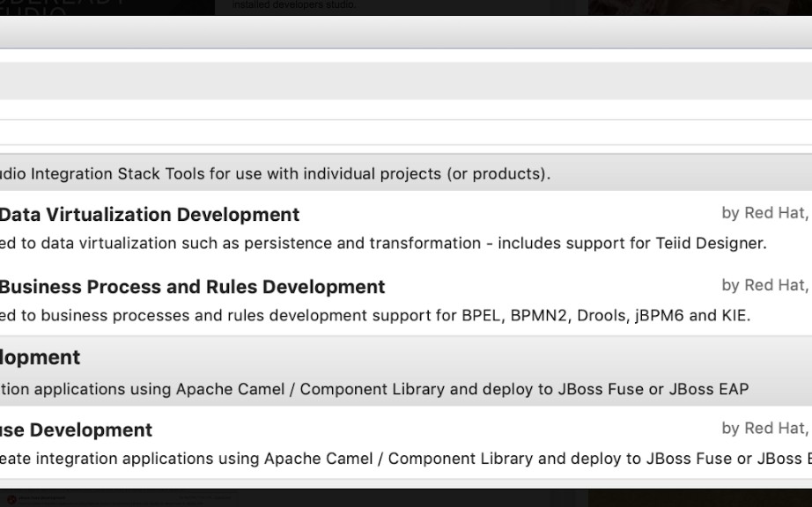Click the Teiid Designer description text
This screenshot has width=812, height=507.
click(383, 243)
